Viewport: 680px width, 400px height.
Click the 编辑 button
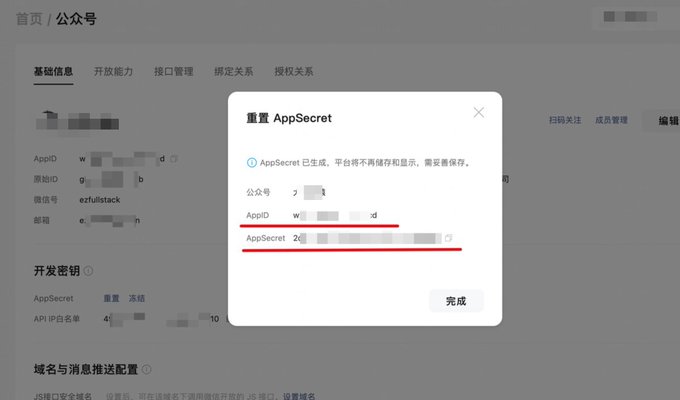(x=664, y=121)
